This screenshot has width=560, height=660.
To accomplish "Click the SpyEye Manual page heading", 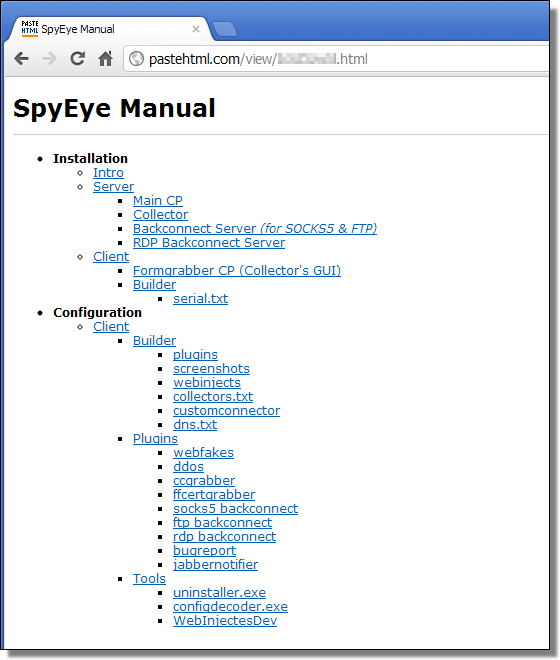I will click(x=114, y=108).
